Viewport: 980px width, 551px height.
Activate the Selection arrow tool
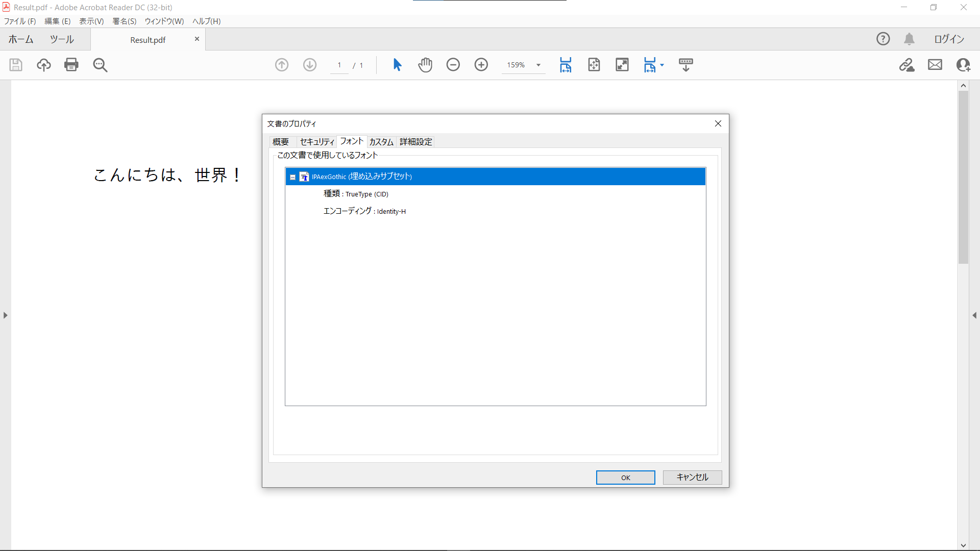[398, 65]
